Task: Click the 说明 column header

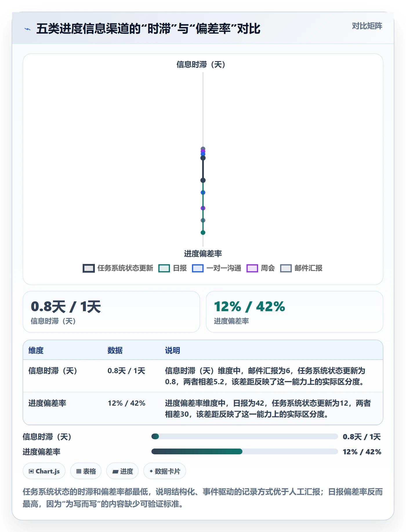Action: pyautogui.click(x=173, y=350)
